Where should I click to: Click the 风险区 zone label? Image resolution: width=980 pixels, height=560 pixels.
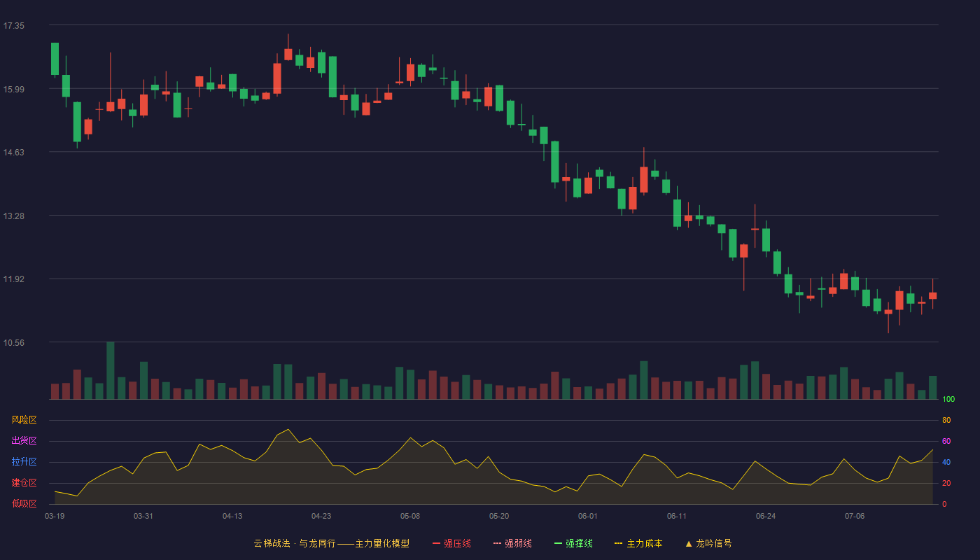24,420
